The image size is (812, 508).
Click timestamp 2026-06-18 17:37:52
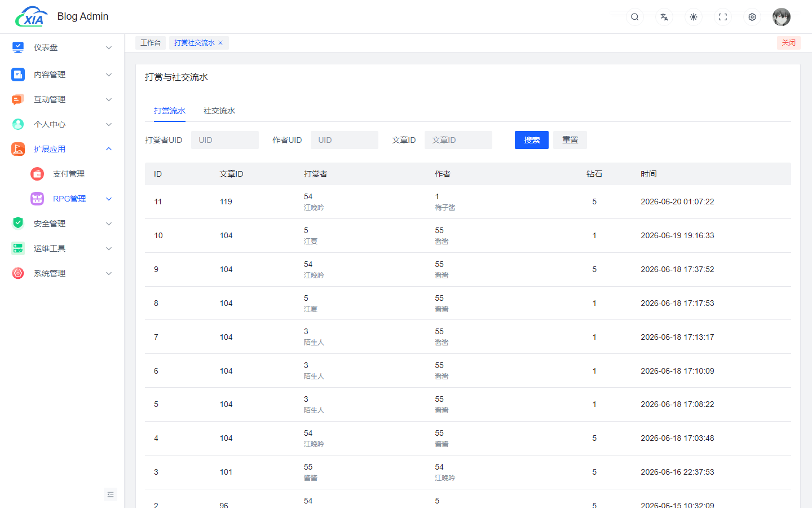click(677, 269)
